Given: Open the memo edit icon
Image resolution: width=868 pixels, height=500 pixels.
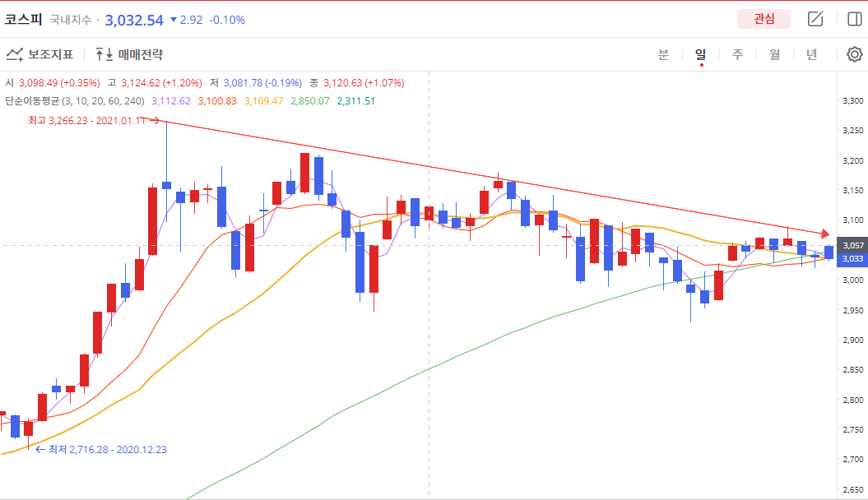Looking at the screenshot, I should (x=815, y=20).
